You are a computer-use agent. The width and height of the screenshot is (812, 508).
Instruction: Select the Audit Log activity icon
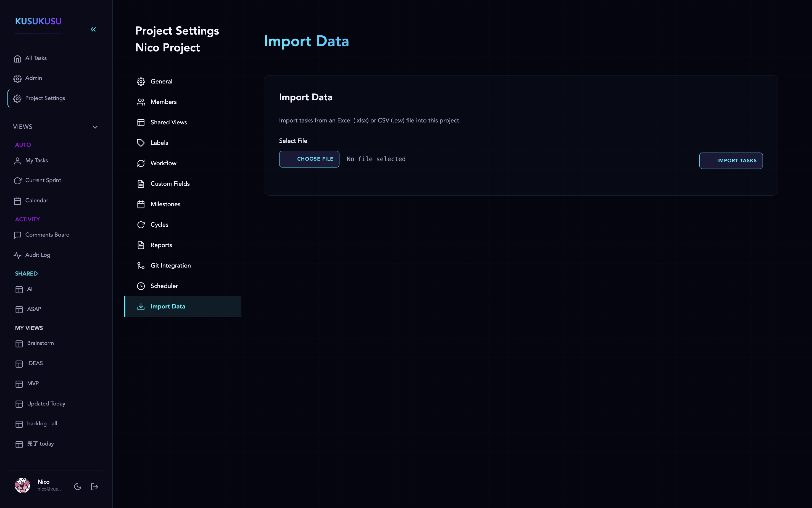coord(17,255)
